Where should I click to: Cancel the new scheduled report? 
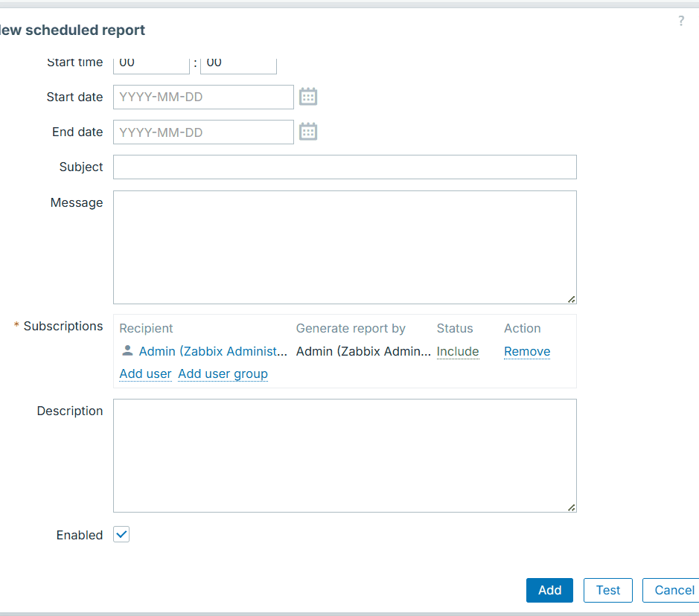point(673,590)
